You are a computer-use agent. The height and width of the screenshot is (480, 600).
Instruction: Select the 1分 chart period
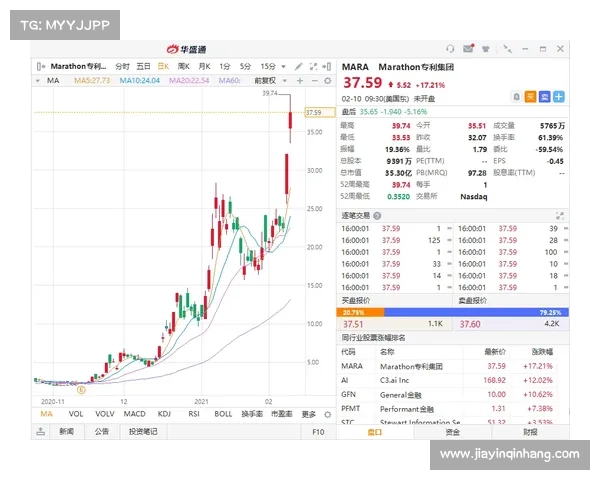point(225,67)
